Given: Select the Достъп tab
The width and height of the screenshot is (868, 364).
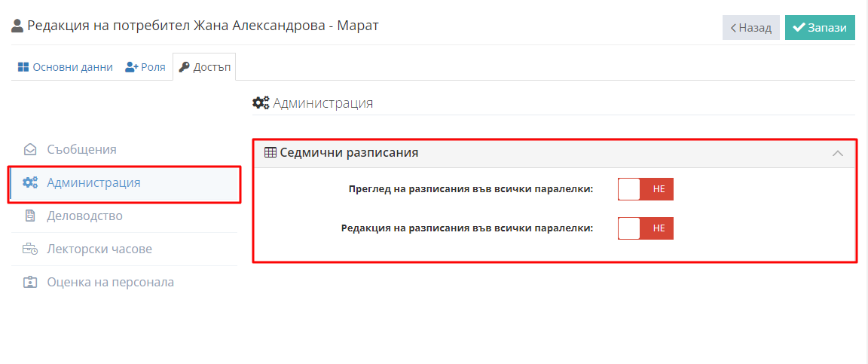Looking at the screenshot, I should tap(204, 68).
